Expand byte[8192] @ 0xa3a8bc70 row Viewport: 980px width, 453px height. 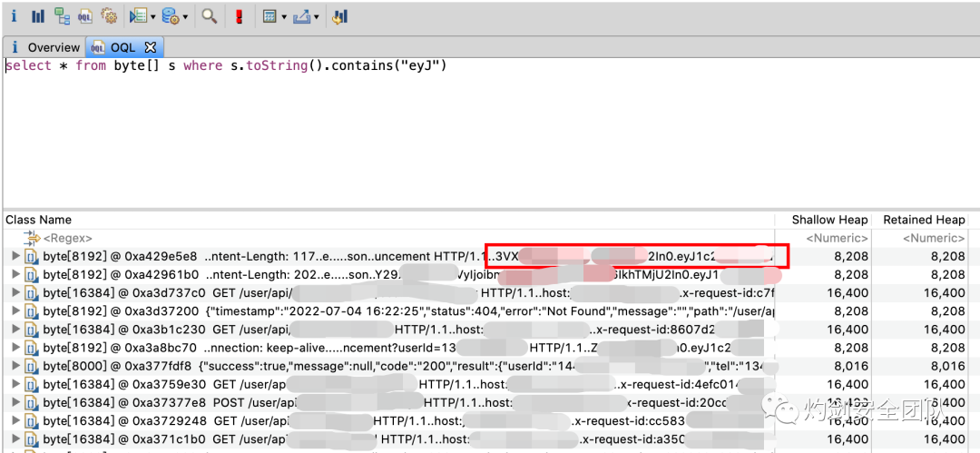coord(15,348)
